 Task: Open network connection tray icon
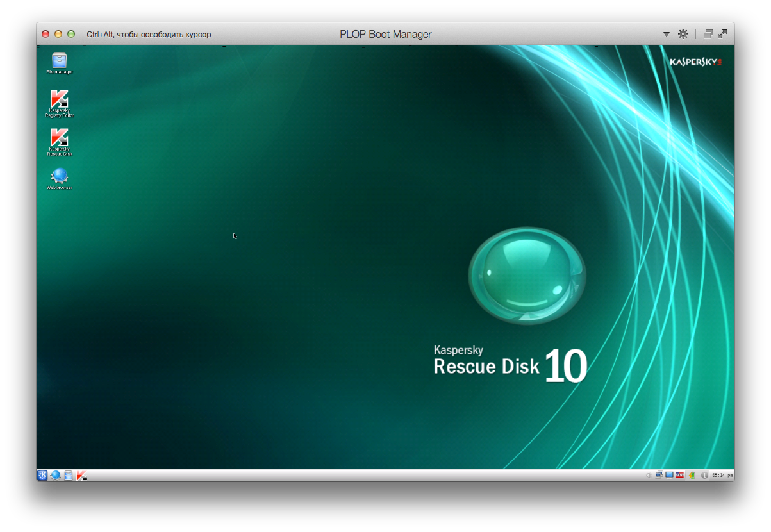tap(659, 475)
